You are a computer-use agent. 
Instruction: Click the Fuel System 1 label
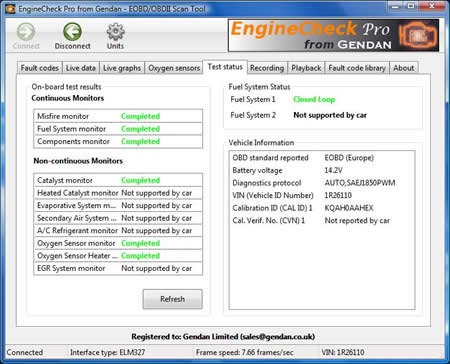tap(253, 99)
